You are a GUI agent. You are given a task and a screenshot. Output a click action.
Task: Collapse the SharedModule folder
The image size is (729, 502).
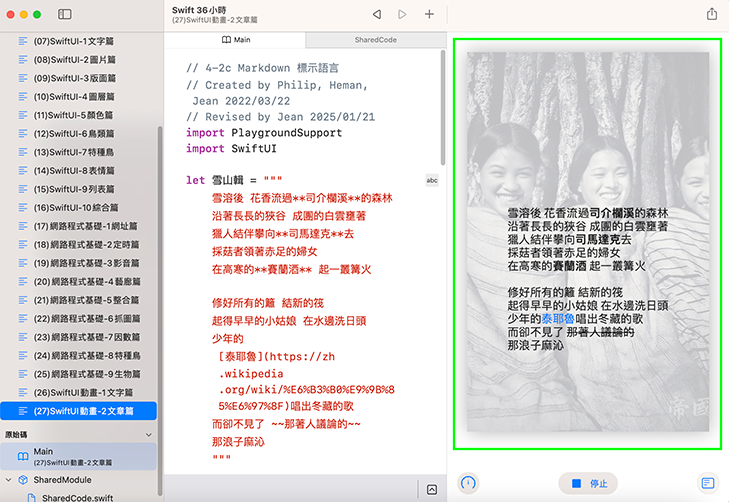click(9, 480)
